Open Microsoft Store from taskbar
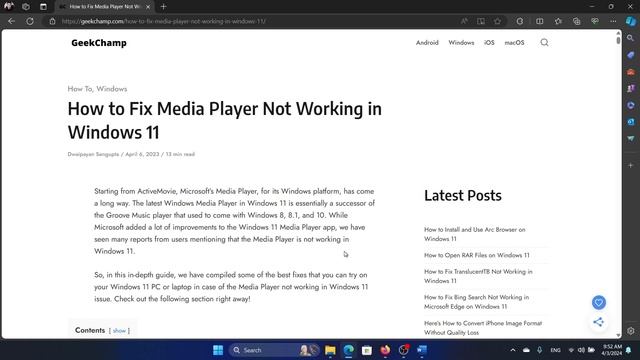 click(367, 350)
